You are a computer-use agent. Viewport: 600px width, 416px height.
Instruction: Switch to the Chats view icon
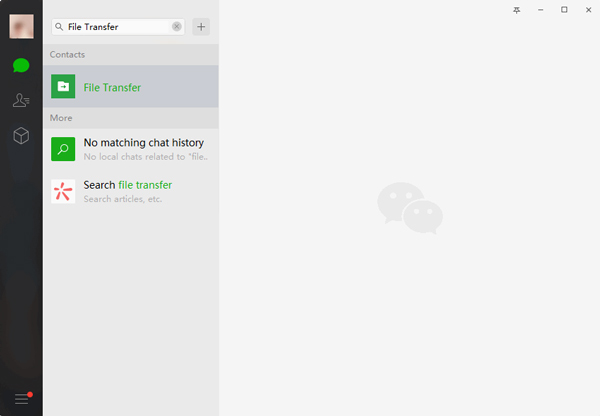[21, 65]
